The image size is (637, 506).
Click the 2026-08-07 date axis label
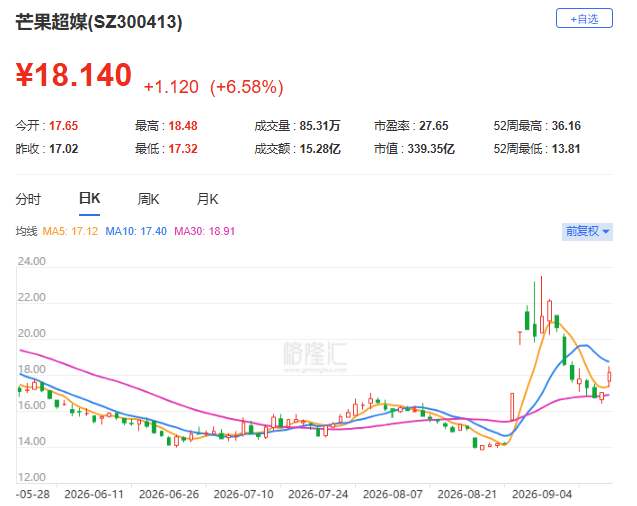point(393,495)
